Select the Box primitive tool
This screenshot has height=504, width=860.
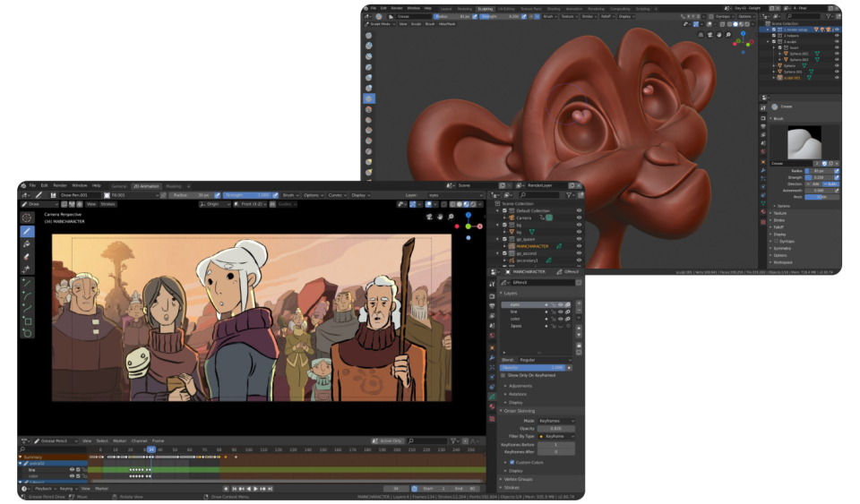(27, 320)
